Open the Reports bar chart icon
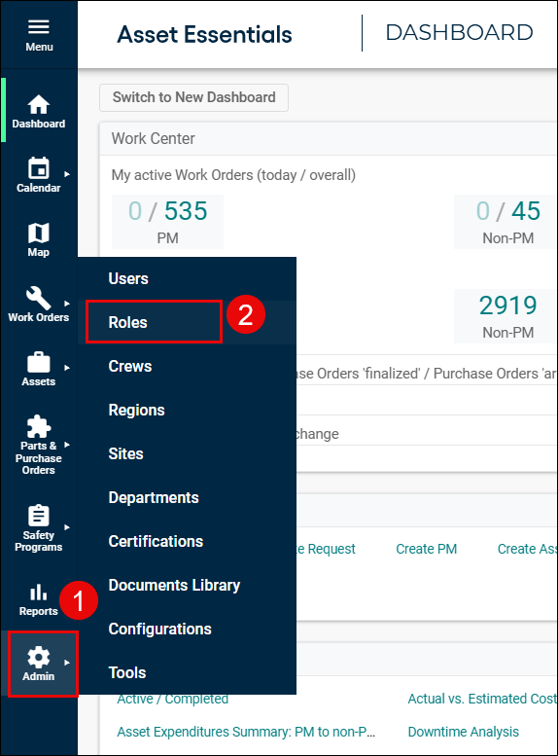The width and height of the screenshot is (558, 756). [39, 593]
